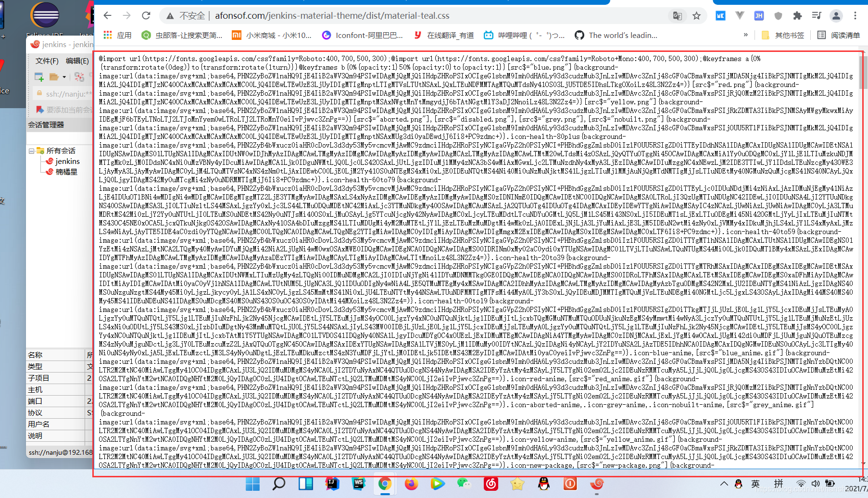Expand the open-folder dropdown arrow in Xshell
This screenshot has width=868, height=498.
tap(64, 77)
